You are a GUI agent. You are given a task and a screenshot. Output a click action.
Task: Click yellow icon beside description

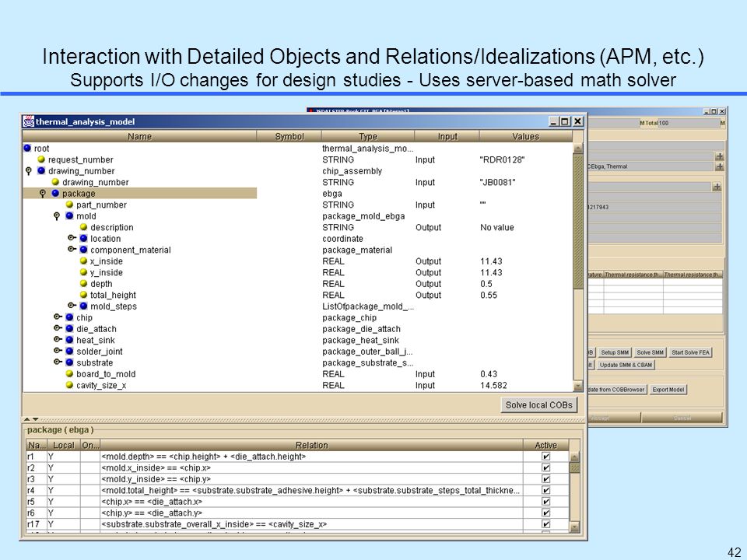coord(84,227)
